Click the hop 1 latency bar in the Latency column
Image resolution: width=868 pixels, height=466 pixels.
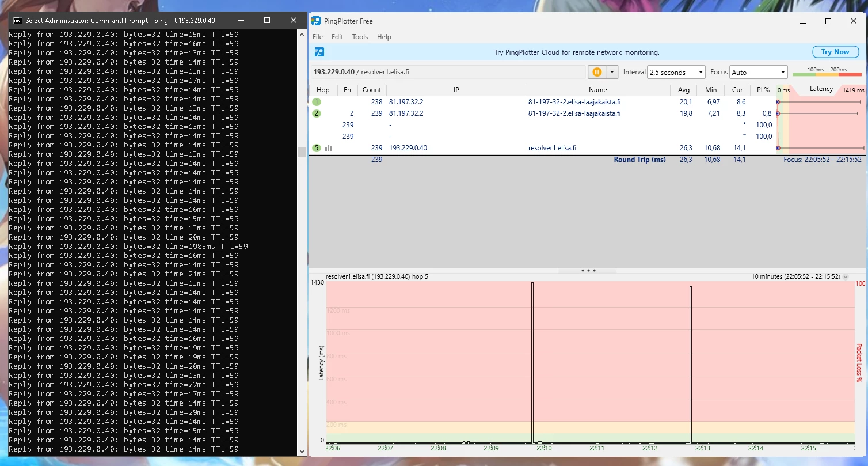click(x=819, y=102)
